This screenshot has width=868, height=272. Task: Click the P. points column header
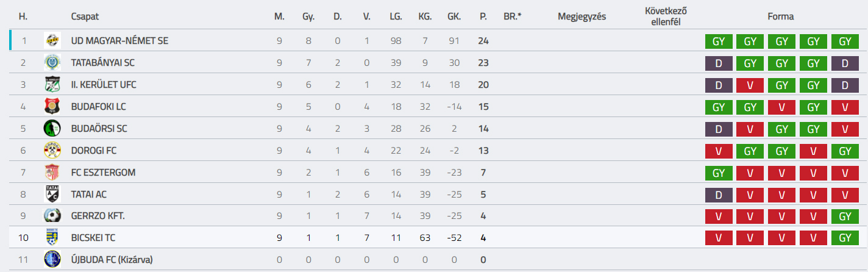[x=483, y=16]
